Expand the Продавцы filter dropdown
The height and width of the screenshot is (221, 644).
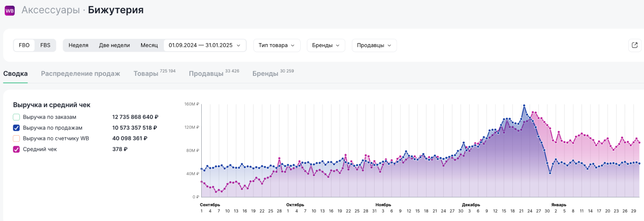[x=374, y=46]
